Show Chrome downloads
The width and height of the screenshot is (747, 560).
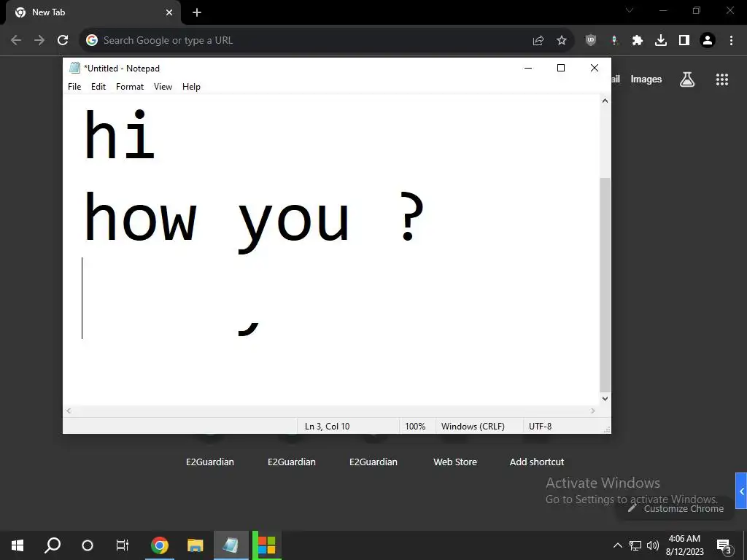661,41
